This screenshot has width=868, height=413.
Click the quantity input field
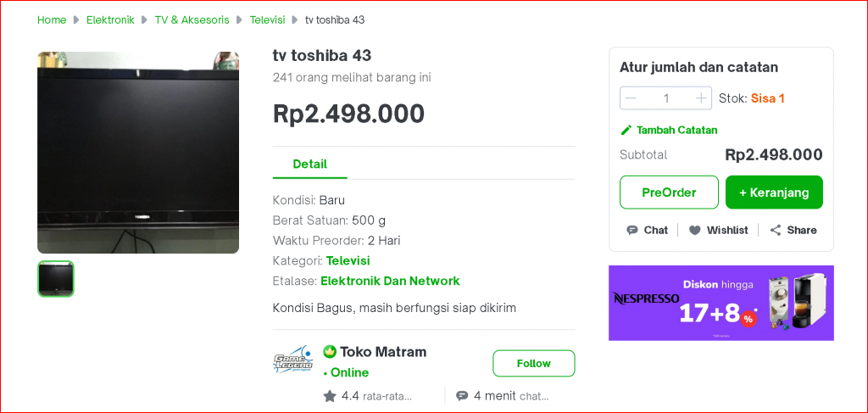666,98
